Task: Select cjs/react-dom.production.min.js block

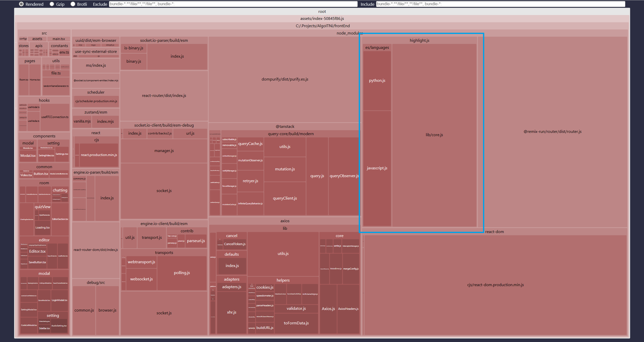Action: [x=495, y=285]
